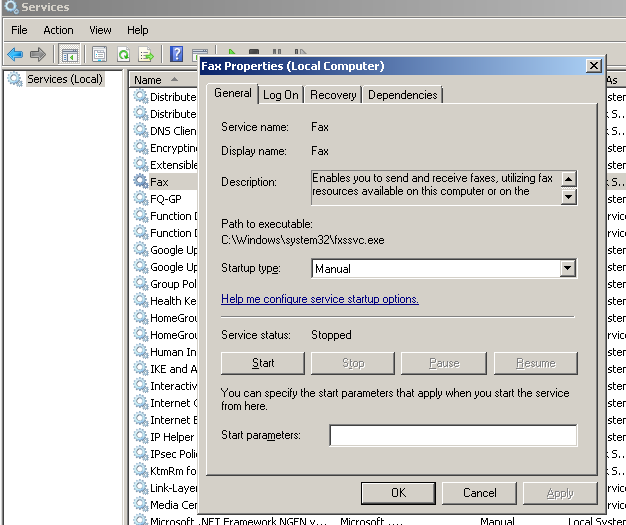Open the Dependencies tab
Screen dimensions: 626x525
point(402,95)
